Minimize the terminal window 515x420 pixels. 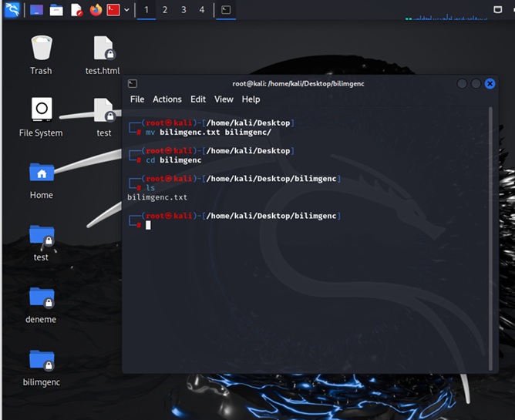point(462,84)
